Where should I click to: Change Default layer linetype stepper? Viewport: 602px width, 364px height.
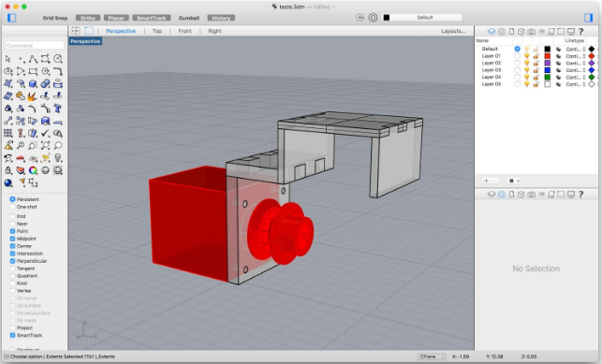tap(584, 49)
